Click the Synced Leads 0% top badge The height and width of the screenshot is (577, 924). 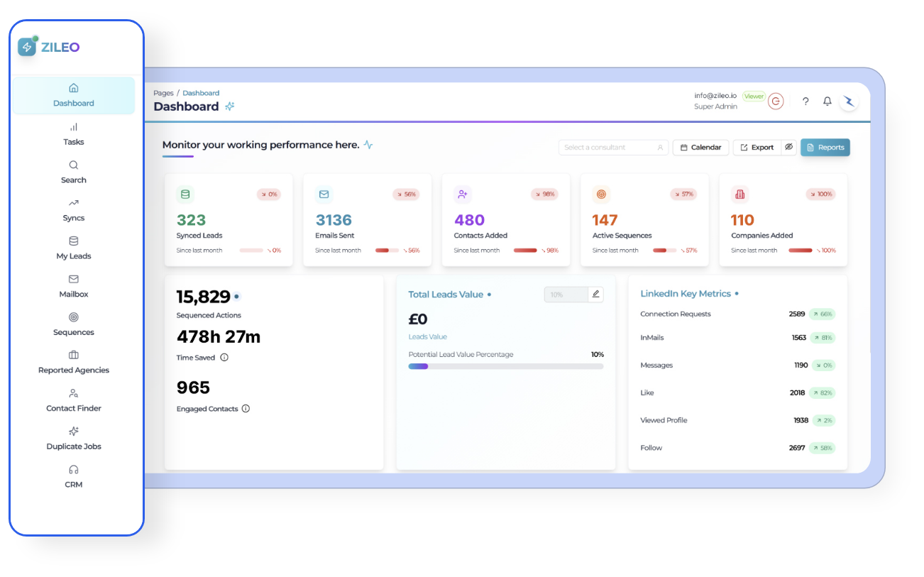(269, 194)
